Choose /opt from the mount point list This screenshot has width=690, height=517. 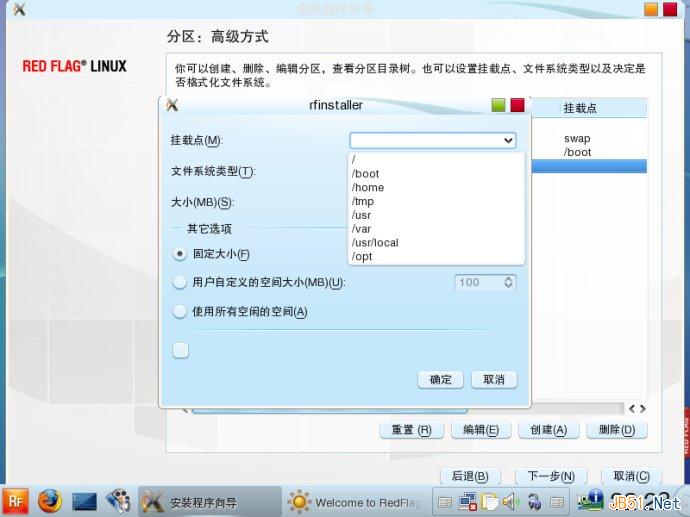tap(436, 256)
